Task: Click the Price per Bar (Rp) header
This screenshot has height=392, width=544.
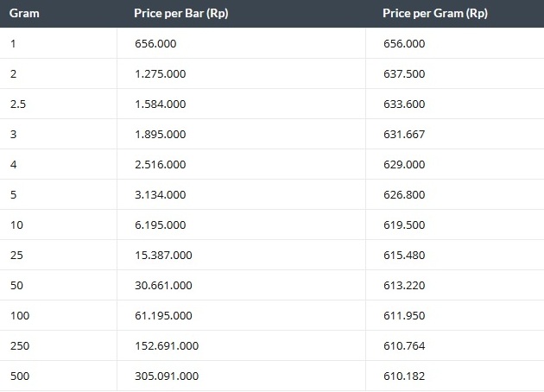Action: 181,13
